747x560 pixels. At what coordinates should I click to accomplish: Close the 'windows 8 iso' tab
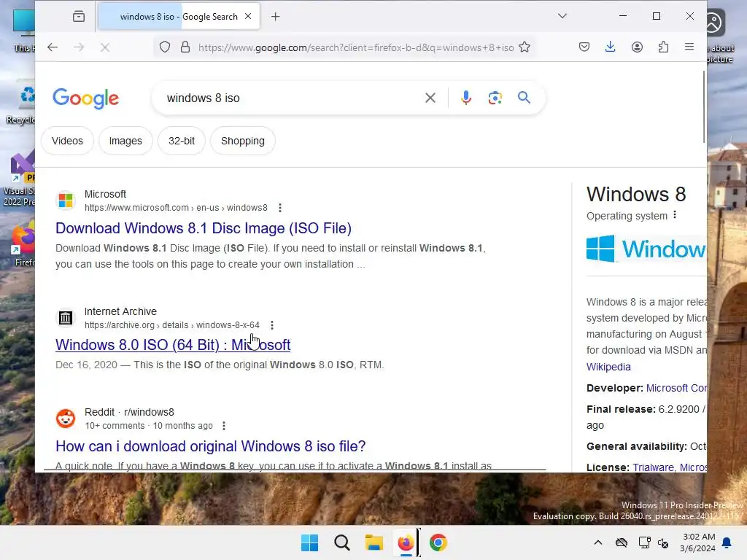(248, 16)
